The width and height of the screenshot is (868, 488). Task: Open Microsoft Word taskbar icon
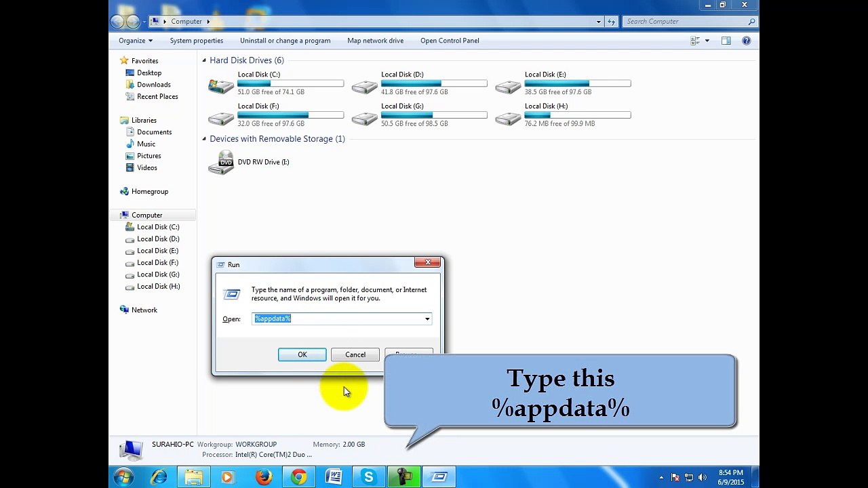334,477
